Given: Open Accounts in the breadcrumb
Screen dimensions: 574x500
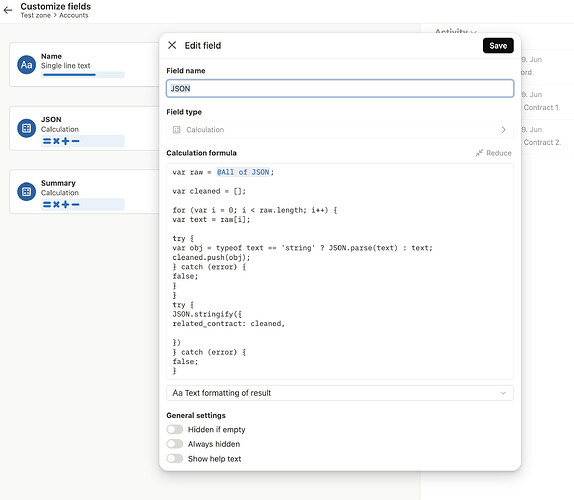Looking at the screenshot, I should [x=74, y=15].
